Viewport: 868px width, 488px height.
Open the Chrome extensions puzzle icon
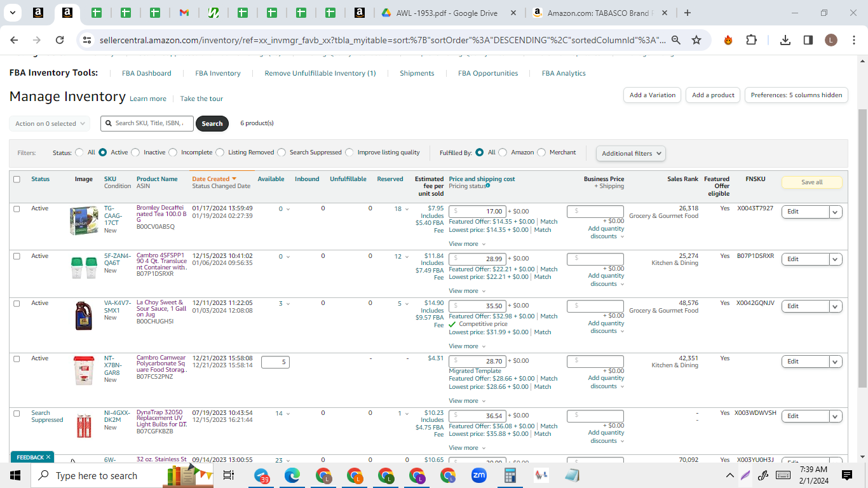click(x=751, y=40)
